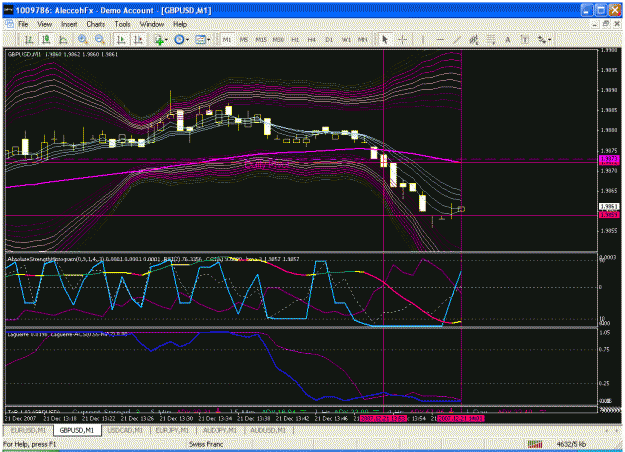
Task: Click the zoom in magnifier icon
Action: click(x=83, y=39)
